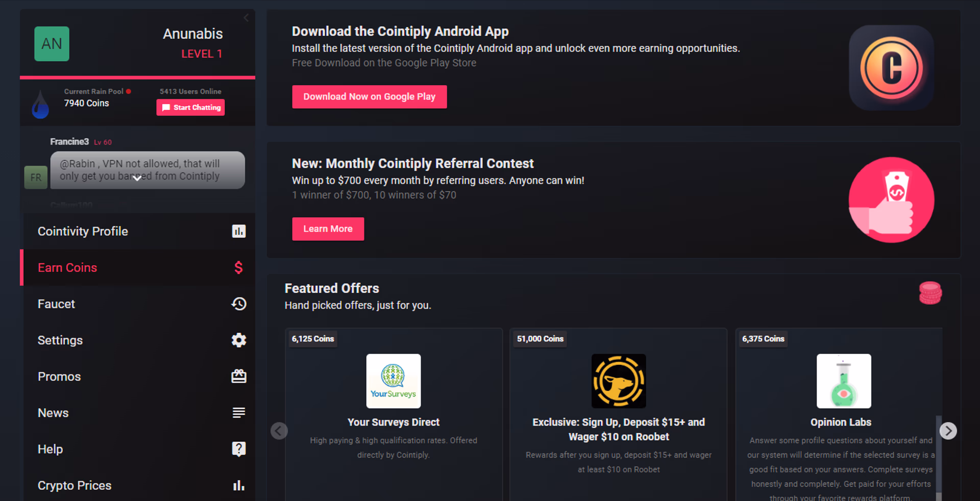Click Download Now on Google Play button
The image size is (980, 501).
click(369, 96)
